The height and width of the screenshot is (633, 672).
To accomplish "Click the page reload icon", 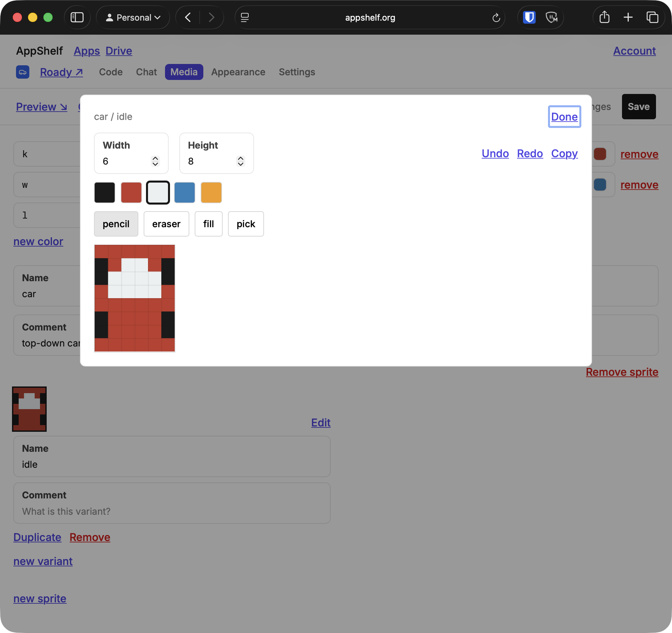I will (x=496, y=18).
